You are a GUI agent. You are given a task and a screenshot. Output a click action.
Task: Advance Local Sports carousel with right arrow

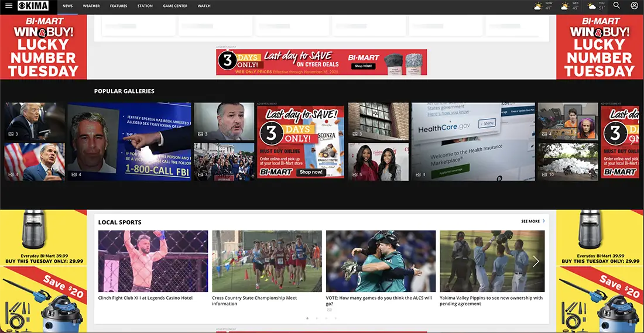[536, 261]
